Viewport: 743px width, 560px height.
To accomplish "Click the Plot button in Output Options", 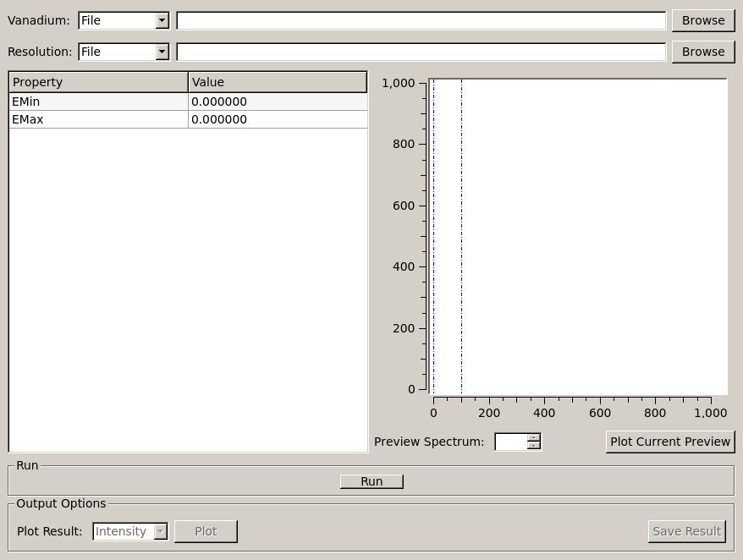I will [x=206, y=531].
